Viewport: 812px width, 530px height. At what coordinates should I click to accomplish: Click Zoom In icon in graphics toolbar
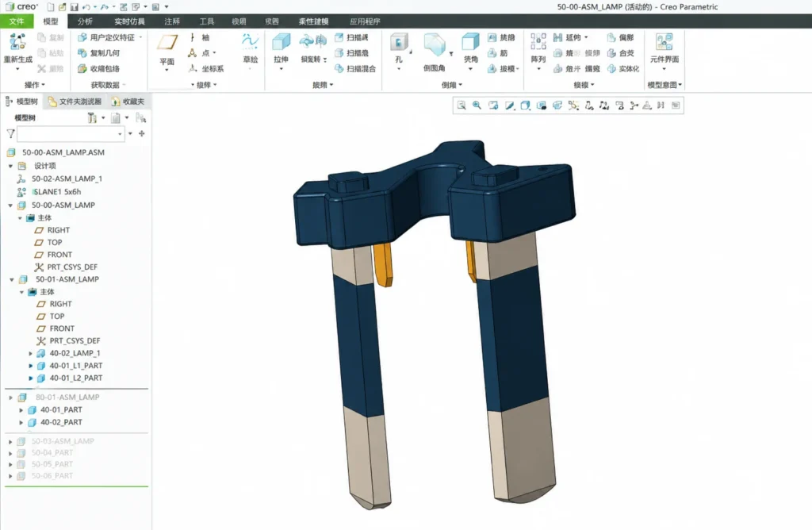click(x=477, y=106)
